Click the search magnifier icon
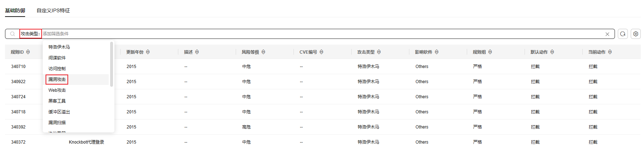Viewport: 644px width, 149px height. 13,34
